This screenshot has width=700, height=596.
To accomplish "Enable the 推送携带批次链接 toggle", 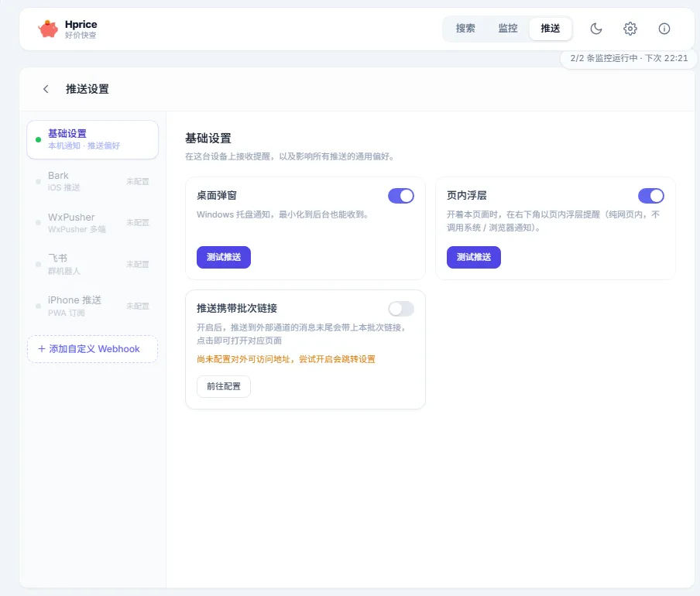I will (401, 309).
